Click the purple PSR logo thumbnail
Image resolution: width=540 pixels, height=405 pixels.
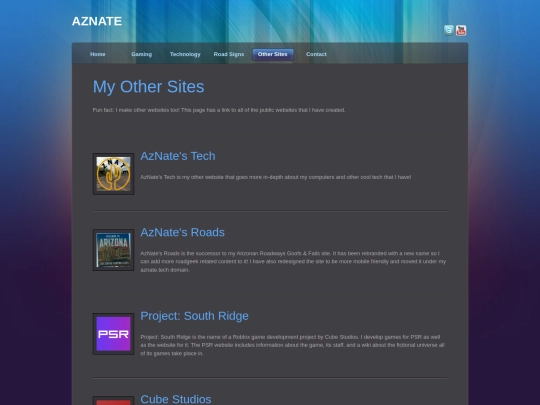(113, 334)
